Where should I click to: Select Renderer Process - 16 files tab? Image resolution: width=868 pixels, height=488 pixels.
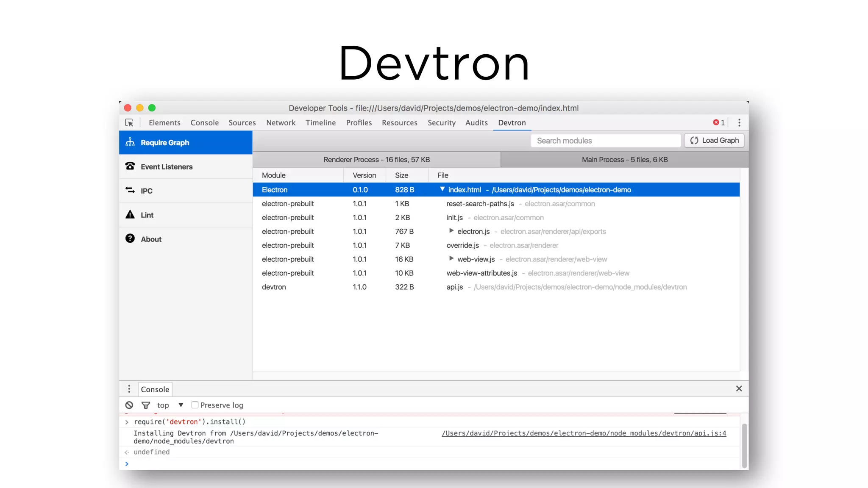point(376,160)
